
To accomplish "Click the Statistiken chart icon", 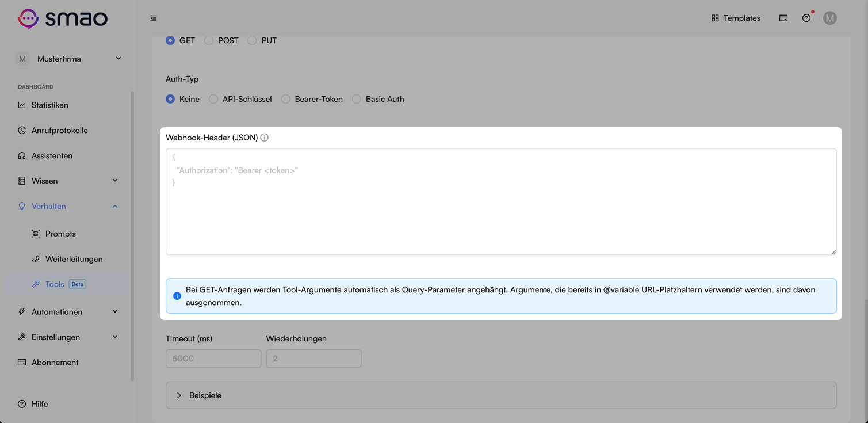I will 22,105.
